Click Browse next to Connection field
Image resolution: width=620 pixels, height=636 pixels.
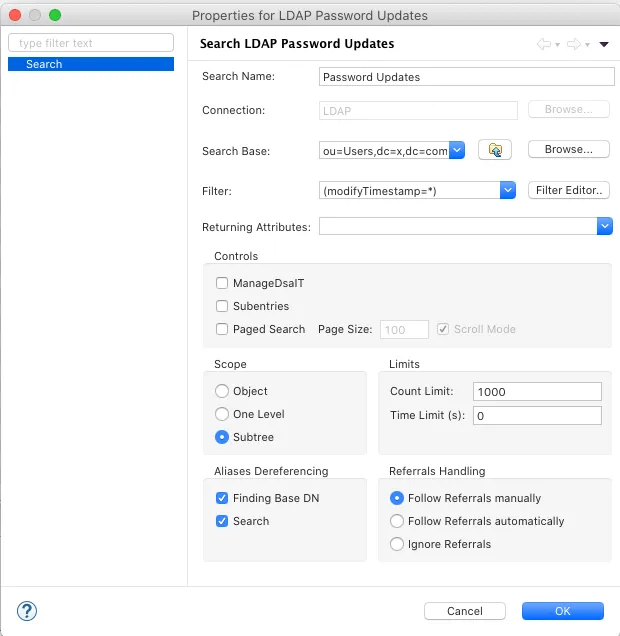[x=569, y=109]
